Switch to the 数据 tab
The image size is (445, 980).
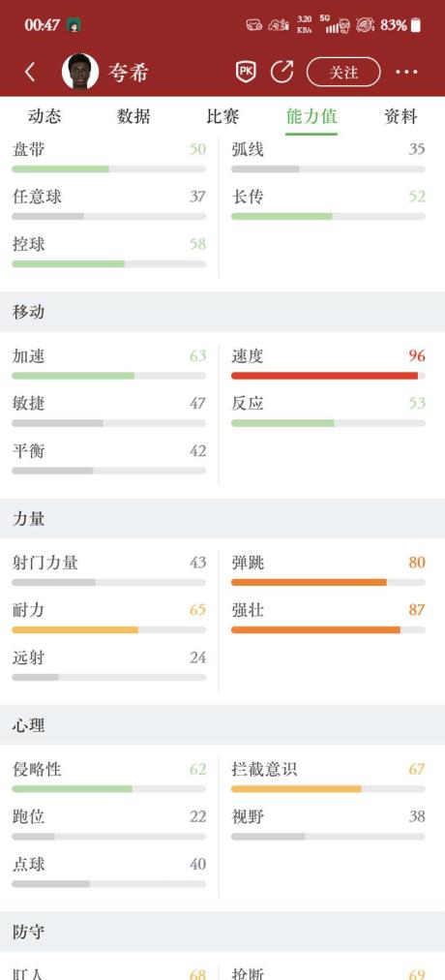[133, 116]
